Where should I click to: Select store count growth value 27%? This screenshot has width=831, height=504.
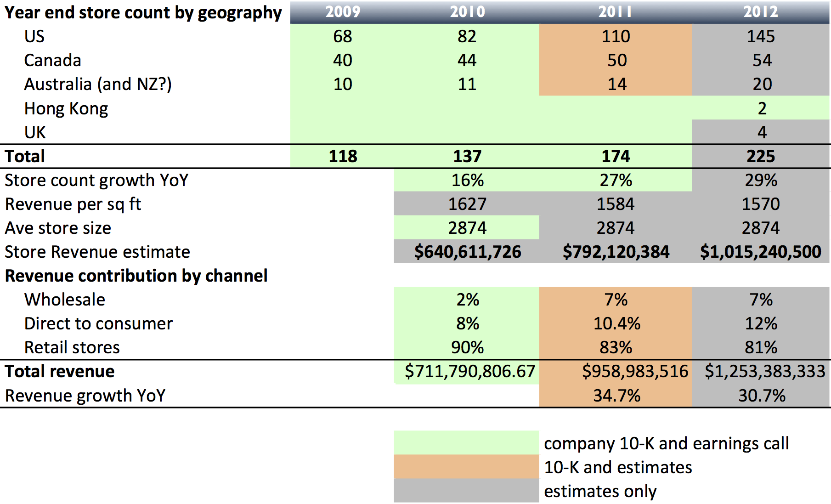[x=616, y=180]
